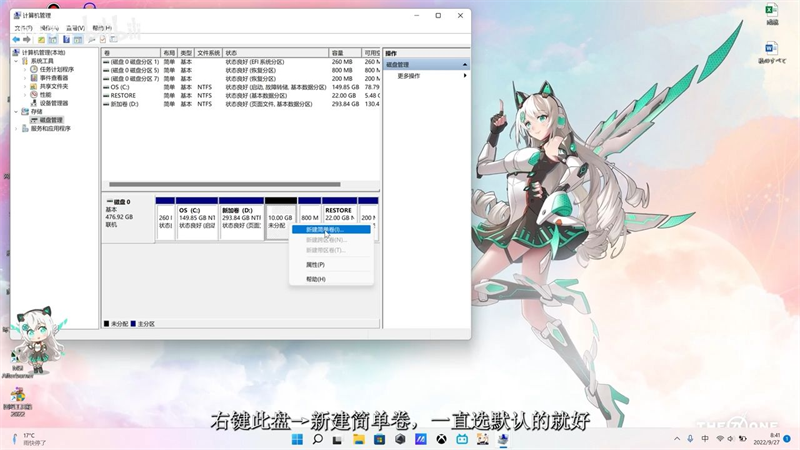Collapse the 存储 tree node
Viewport: 800px width, 450px height.
pyautogui.click(x=16, y=112)
